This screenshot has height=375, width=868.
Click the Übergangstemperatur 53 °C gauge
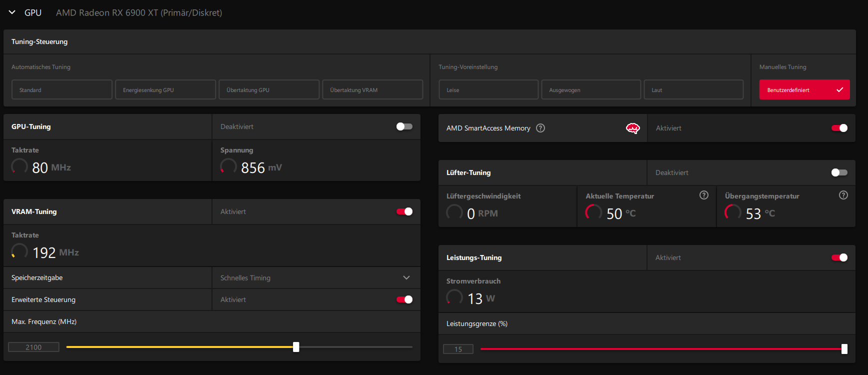pyautogui.click(x=733, y=212)
